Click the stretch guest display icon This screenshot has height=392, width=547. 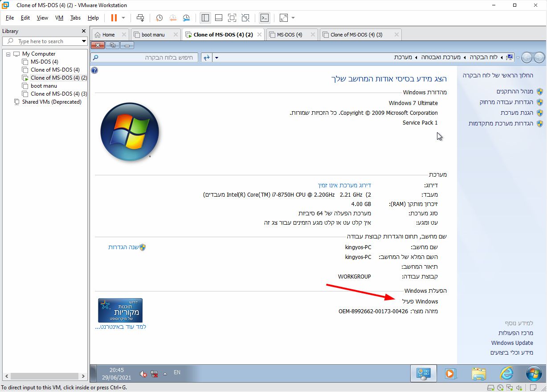284,18
